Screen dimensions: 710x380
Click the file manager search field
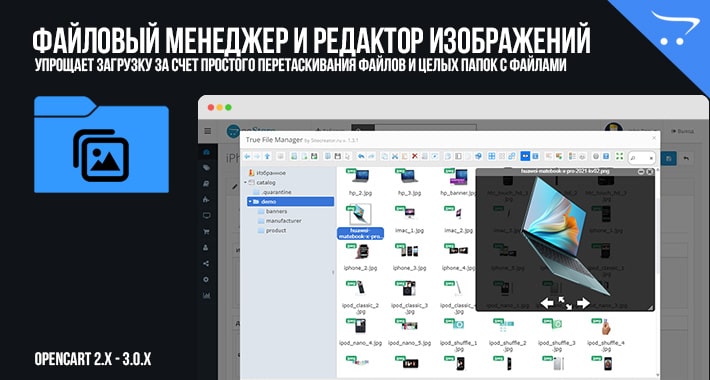[x=642, y=158]
